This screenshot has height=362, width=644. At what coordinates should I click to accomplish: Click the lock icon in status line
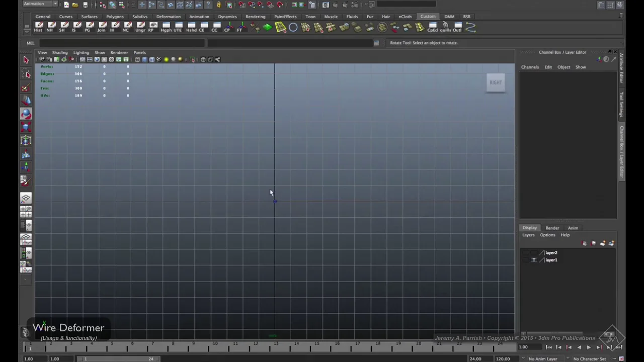click(x=218, y=5)
